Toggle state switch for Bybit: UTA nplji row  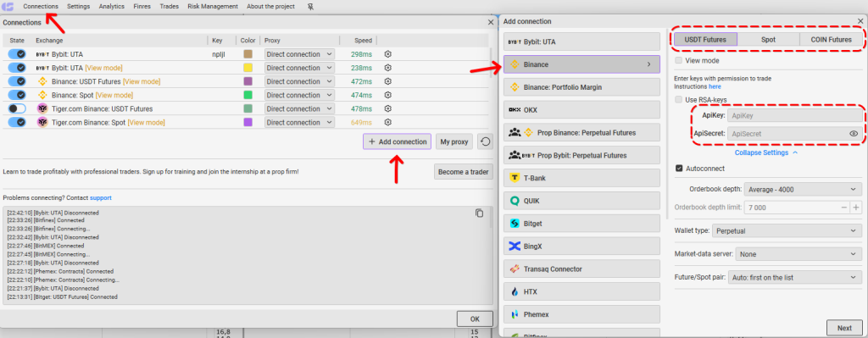coord(17,54)
